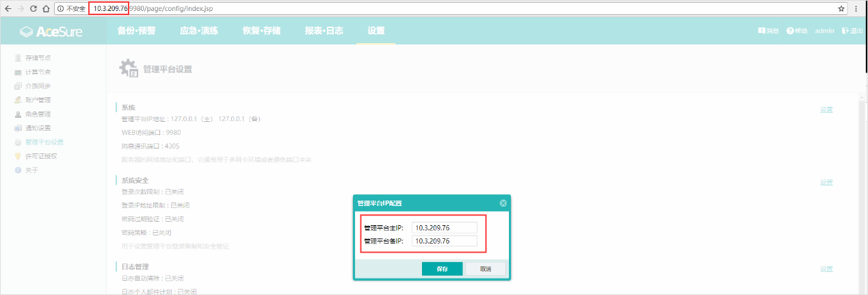The height and width of the screenshot is (295, 868).
Task: Reload the page using browser refresh
Action: [34, 8]
